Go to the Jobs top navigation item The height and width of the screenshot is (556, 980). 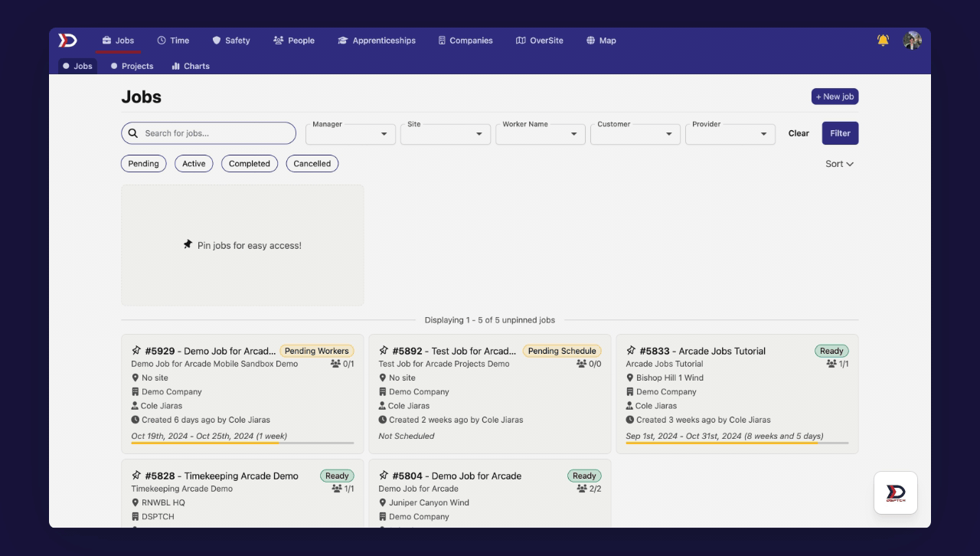coord(118,41)
